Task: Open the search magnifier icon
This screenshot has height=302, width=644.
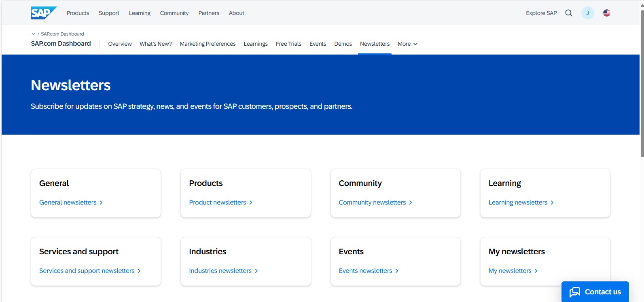Action: pyautogui.click(x=568, y=13)
